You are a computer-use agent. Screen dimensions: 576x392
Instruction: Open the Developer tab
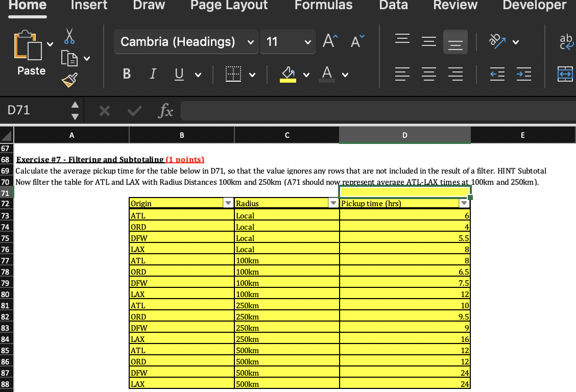pyautogui.click(x=534, y=6)
